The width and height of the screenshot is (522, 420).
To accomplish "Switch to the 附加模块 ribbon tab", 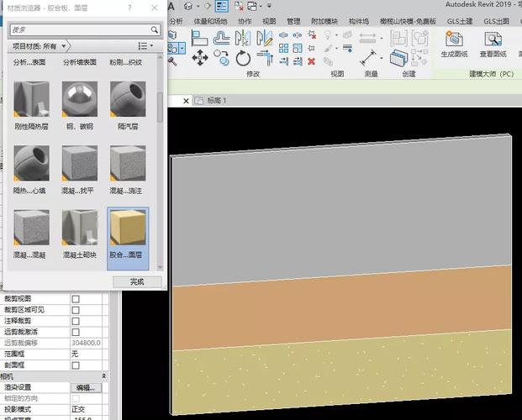I will 324,21.
